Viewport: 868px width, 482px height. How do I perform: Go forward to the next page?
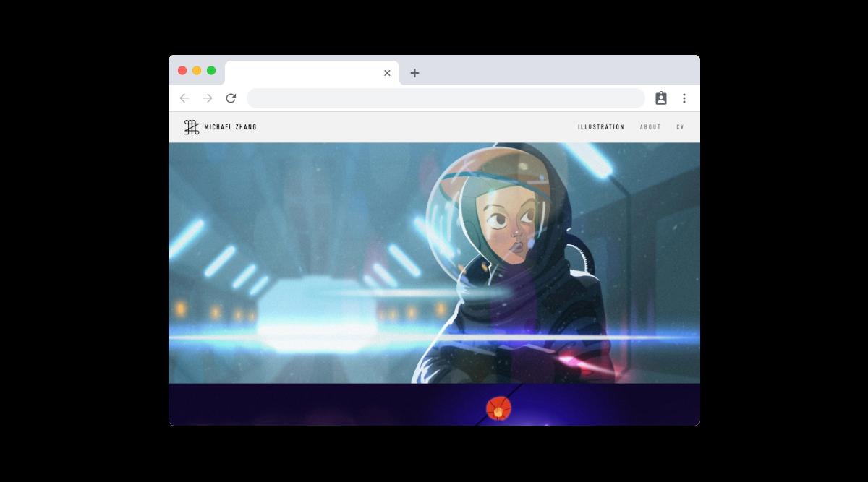tap(208, 98)
